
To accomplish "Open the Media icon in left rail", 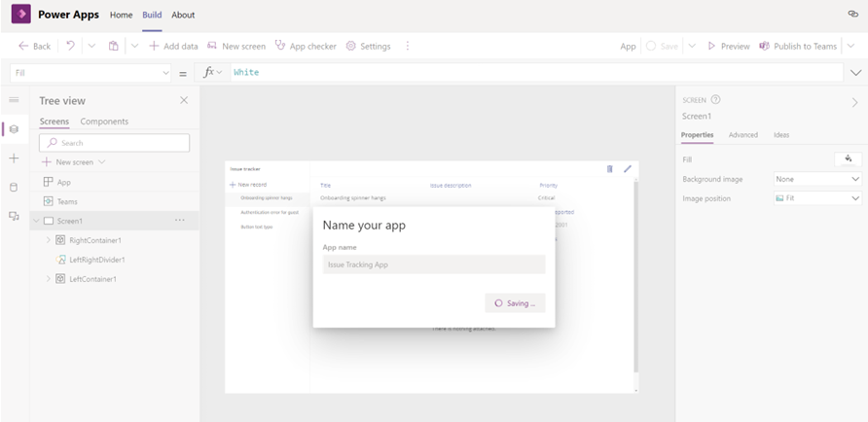I will tap(14, 216).
